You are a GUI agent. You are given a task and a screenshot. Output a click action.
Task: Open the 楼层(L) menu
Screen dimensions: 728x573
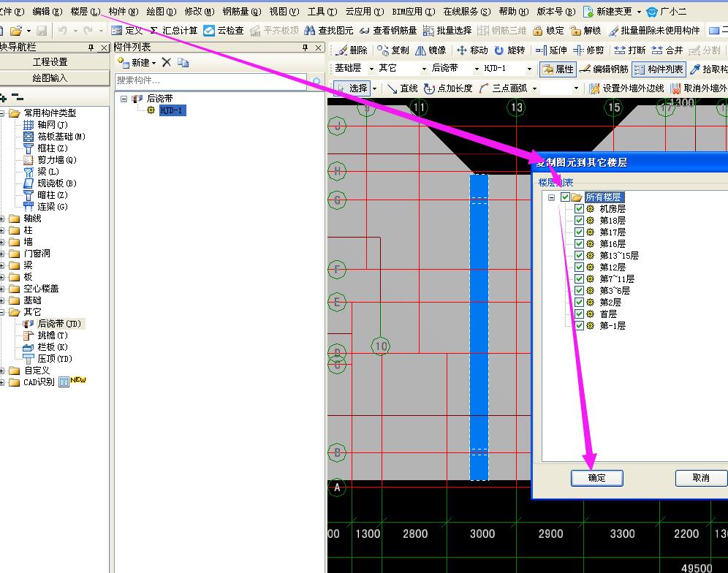pos(85,12)
